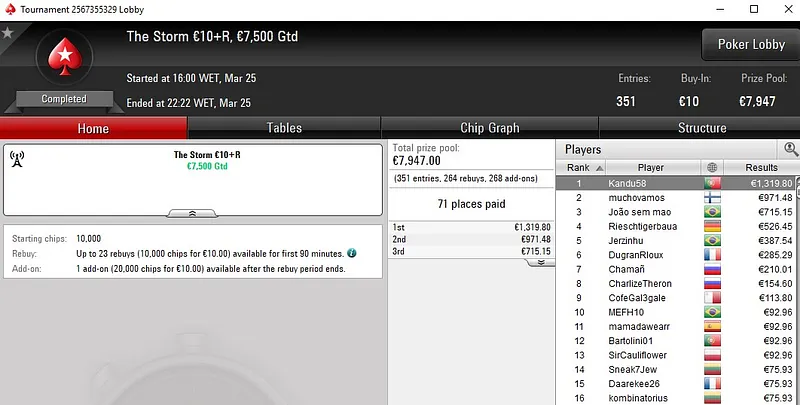The width and height of the screenshot is (800, 405).
Task: Open the Chip Graph tab
Action: [x=489, y=128]
